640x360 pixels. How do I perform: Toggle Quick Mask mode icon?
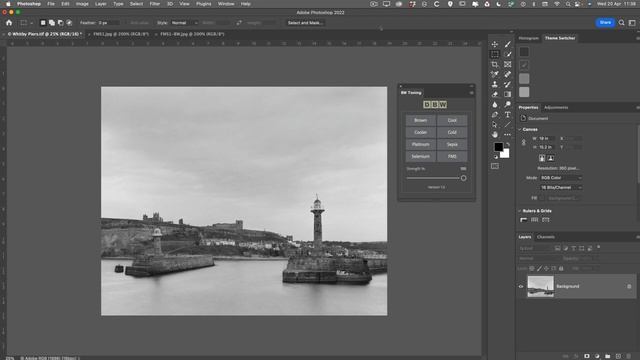click(495, 166)
